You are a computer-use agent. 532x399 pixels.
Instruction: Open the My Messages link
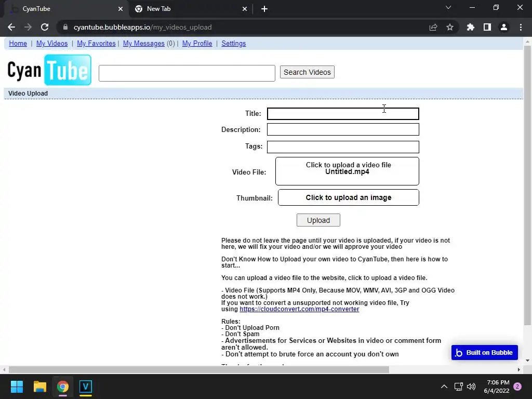(143, 44)
